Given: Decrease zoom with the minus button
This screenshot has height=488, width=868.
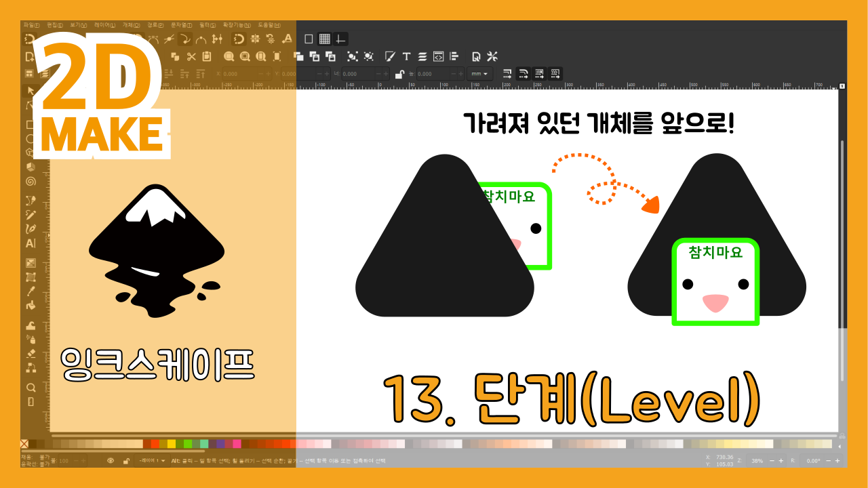Looking at the screenshot, I should [x=772, y=460].
